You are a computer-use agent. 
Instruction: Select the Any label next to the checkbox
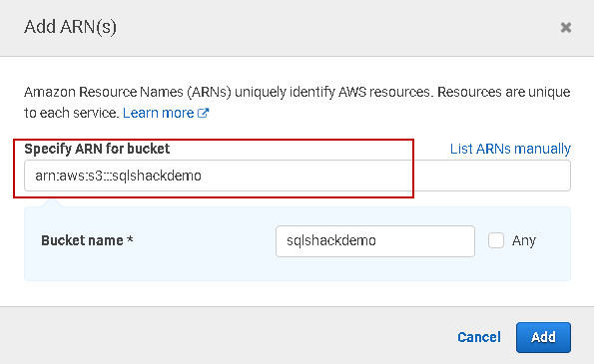tap(524, 240)
